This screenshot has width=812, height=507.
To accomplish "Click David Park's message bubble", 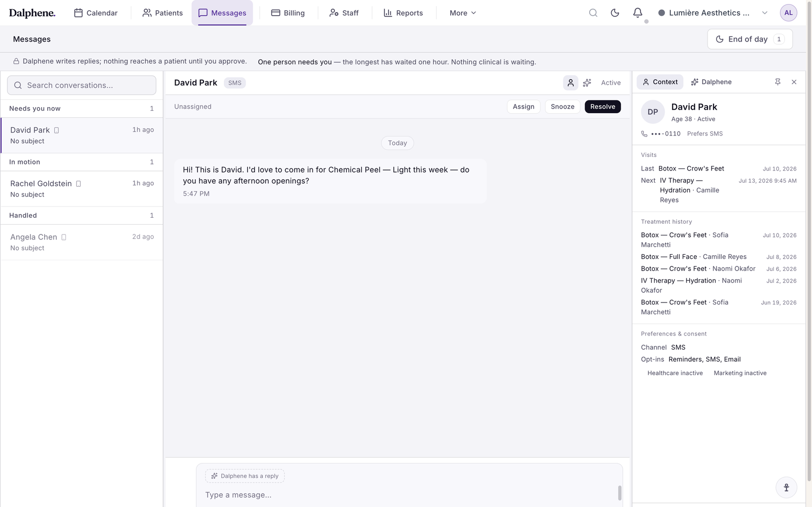I will [x=330, y=182].
